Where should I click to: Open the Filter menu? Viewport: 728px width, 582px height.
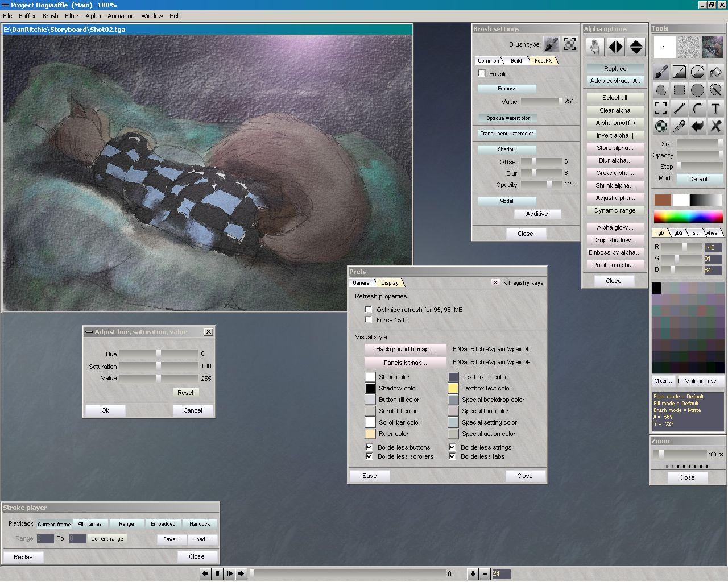point(72,16)
